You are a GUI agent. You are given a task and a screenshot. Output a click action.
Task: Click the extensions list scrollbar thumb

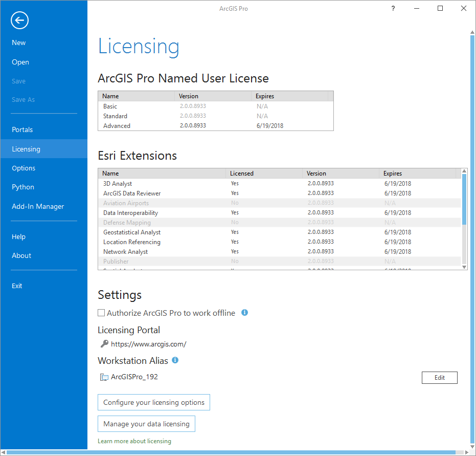click(x=464, y=200)
